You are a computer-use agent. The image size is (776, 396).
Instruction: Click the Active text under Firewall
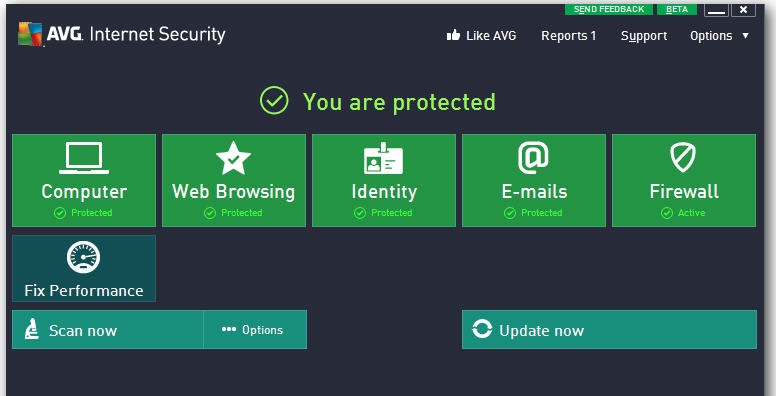click(x=691, y=213)
